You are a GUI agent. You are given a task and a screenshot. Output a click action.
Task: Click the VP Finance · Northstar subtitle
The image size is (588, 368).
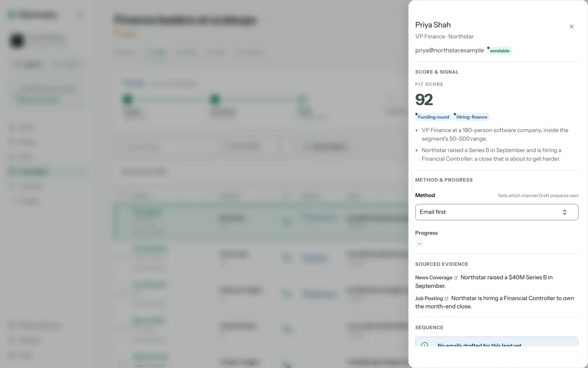click(x=444, y=36)
